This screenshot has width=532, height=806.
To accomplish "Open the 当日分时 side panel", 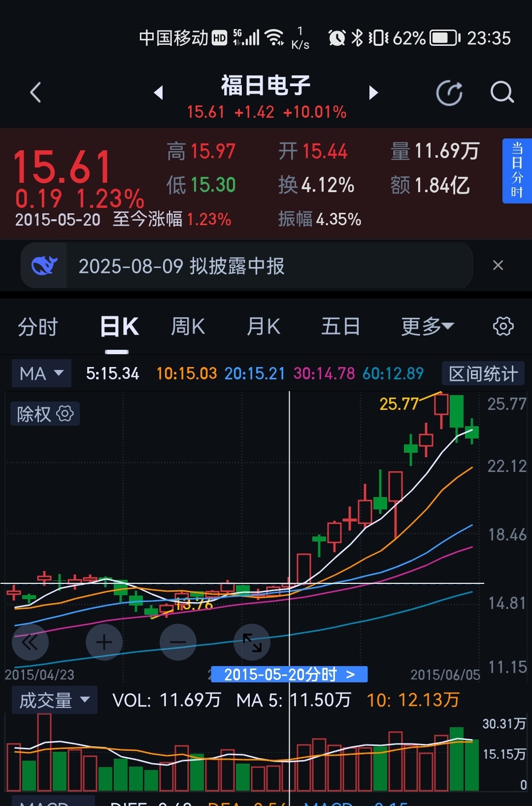I will (517, 170).
